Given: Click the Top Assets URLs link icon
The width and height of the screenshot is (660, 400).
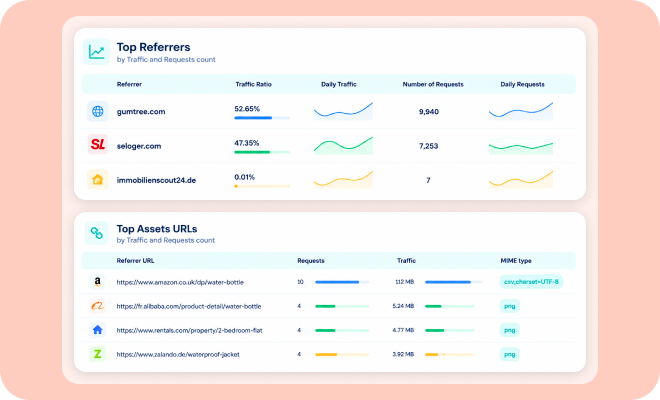Looking at the screenshot, I should [x=96, y=233].
